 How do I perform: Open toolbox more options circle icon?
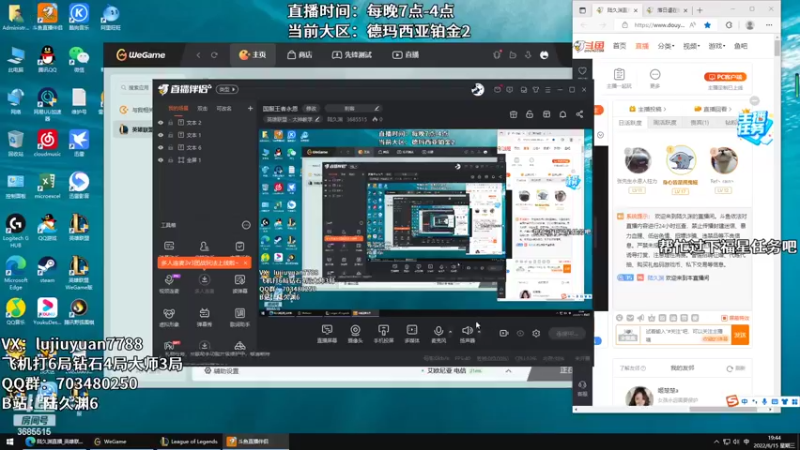pos(246,225)
